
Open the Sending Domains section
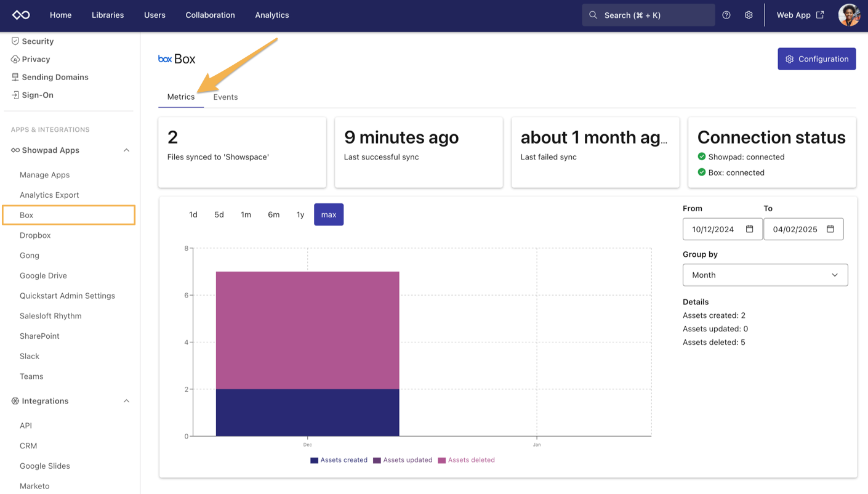tap(54, 76)
